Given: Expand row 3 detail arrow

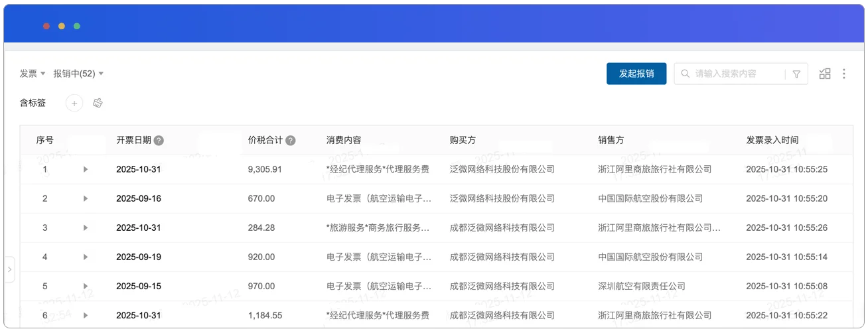Looking at the screenshot, I should point(86,228).
